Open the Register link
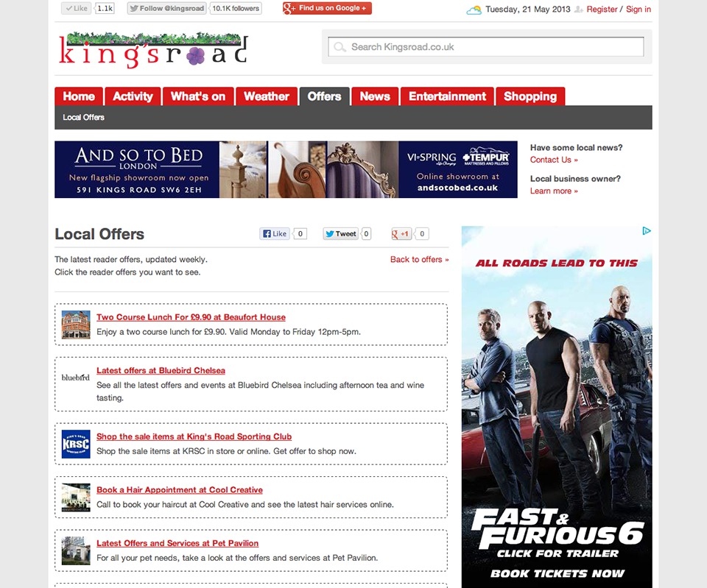Viewport: 707px width, 588px height. click(602, 9)
